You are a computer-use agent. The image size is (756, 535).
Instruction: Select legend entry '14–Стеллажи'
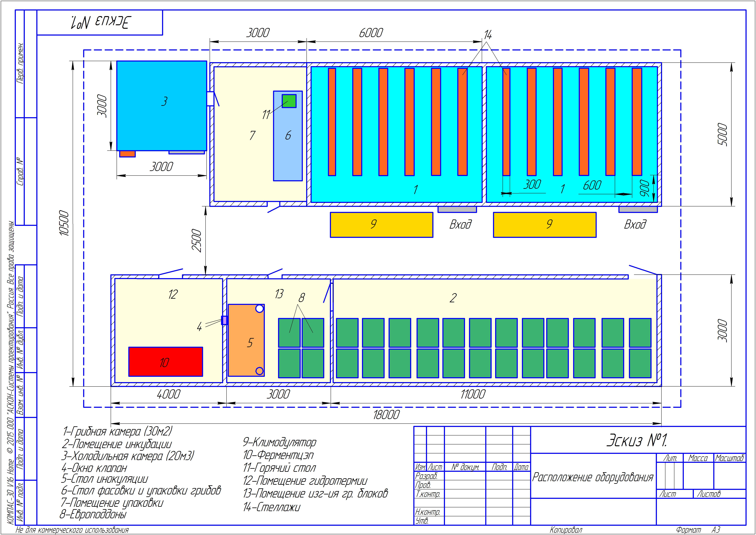tap(272, 507)
